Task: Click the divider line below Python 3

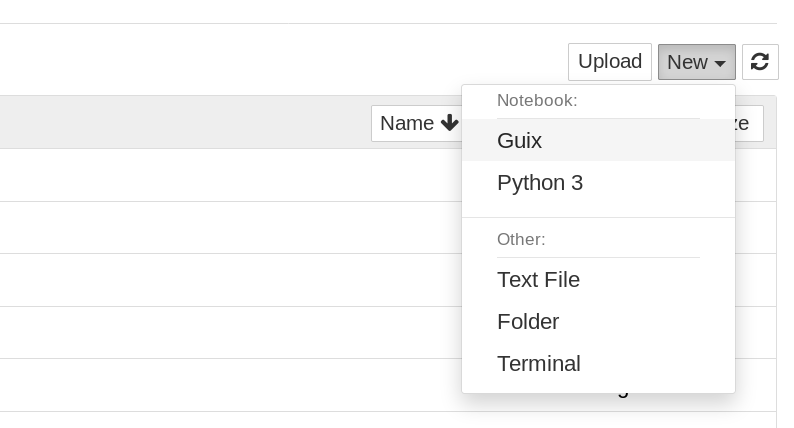Action: [x=598, y=218]
